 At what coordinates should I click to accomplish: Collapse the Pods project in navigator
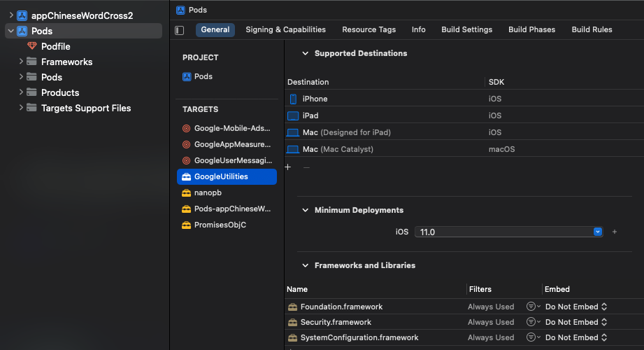point(11,31)
